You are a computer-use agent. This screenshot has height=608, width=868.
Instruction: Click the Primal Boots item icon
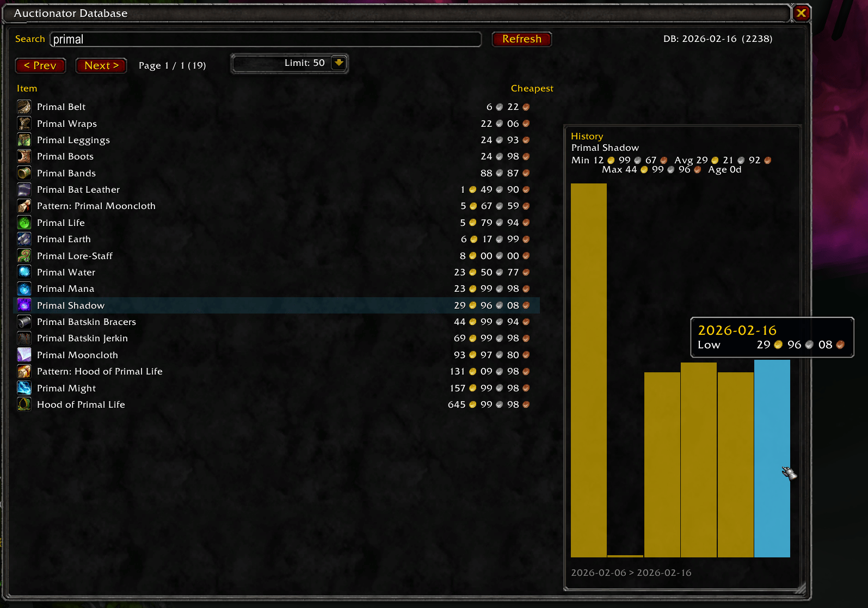coord(24,156)
